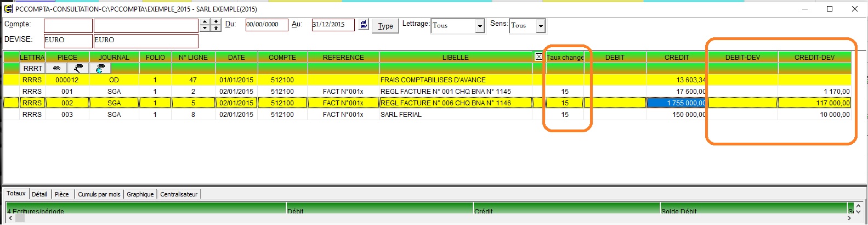The image size is (868, 225).
Task: Click the RRRT button in the filter row
Action: pos(32,68)
